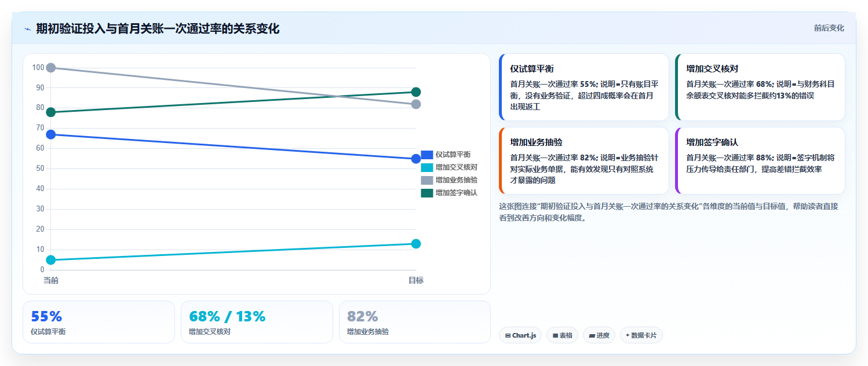Click the cyan data point at 5 on 当前
This screenshot has width=868, height=366.
[x=51, y=260]
